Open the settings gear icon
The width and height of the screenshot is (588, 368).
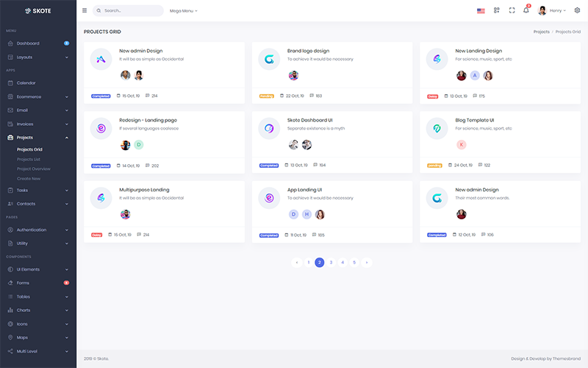[x=577, y=10]
